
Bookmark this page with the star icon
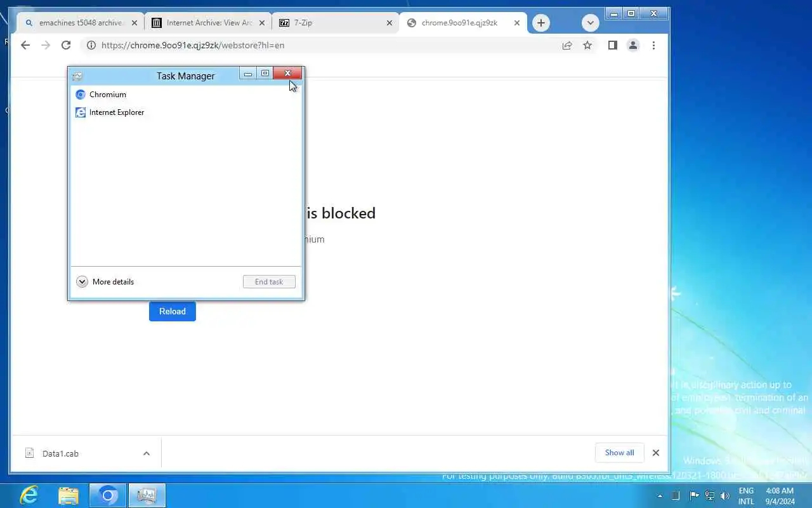pos(587,45)
